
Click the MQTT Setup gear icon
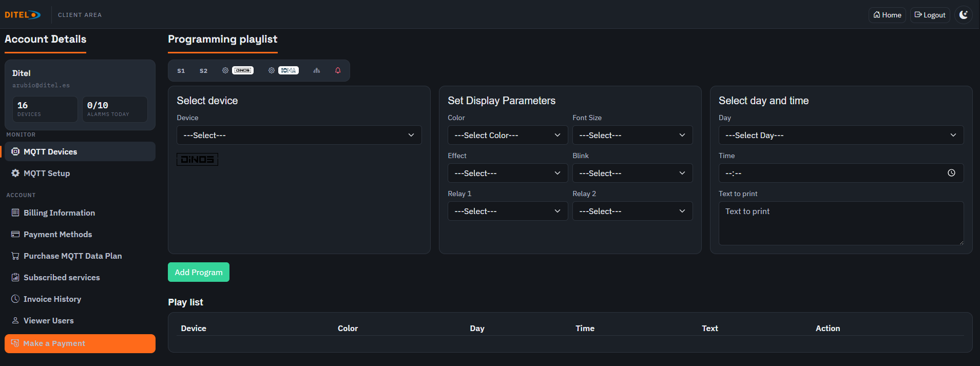[15, 173]
